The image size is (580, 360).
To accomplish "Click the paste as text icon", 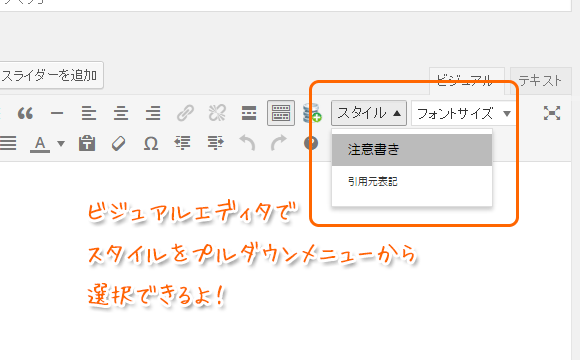I will click(87, 143).
